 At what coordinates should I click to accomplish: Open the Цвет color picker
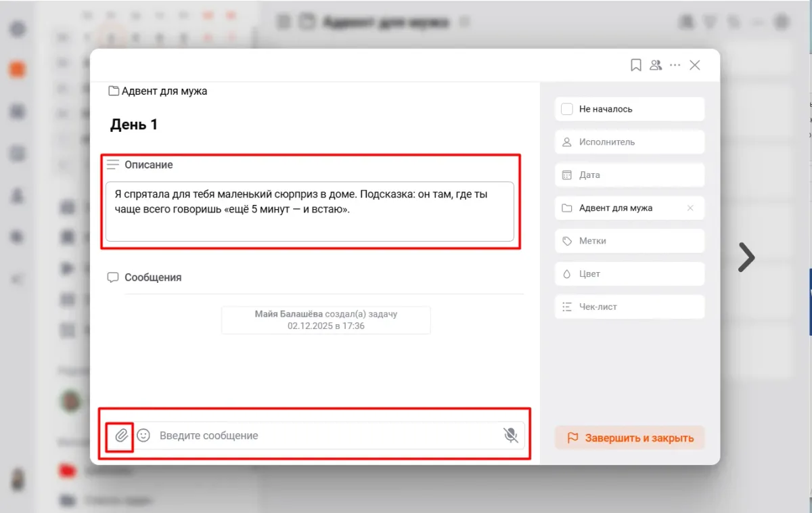point(629,274)
